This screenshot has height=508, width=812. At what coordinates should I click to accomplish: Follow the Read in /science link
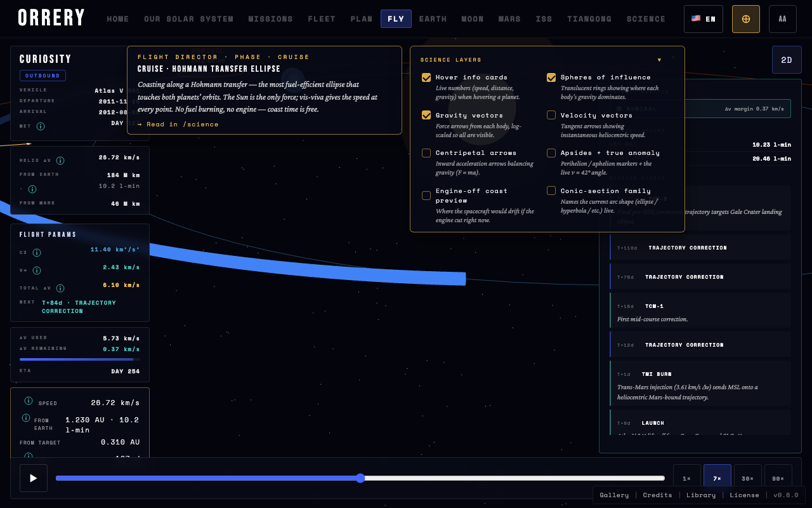(178, 124)
